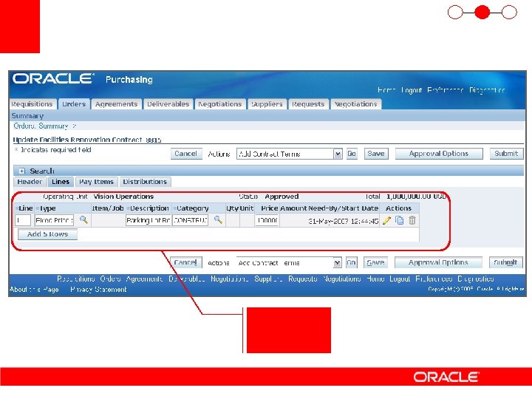Click the Need-By date 31-May-2007 12:44:45
Screen dimensions: 532x399
pos(343,221)
